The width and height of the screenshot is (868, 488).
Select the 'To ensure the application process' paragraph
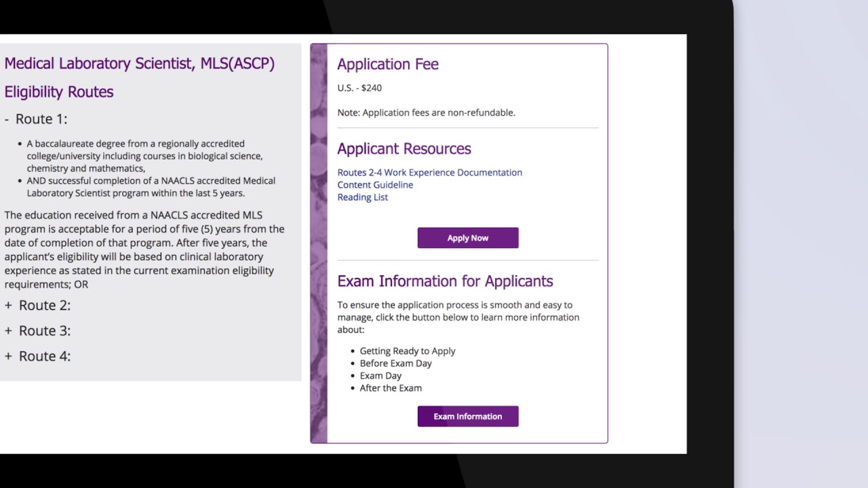point(458,317)
